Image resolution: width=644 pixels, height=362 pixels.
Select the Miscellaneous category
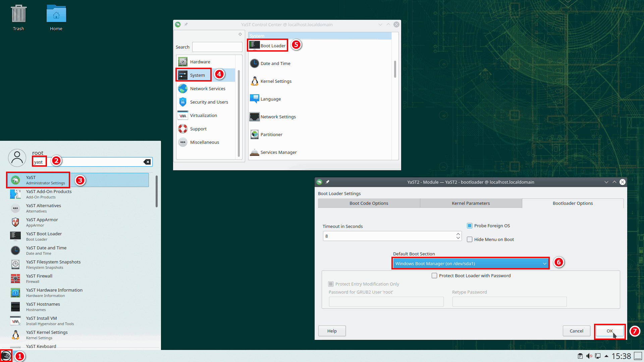click(x=206, y=142)
